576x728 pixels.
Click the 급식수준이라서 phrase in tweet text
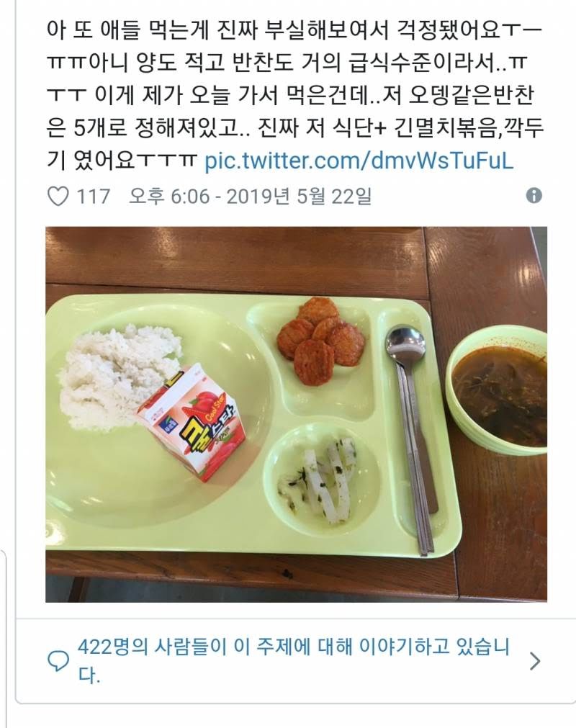click(x=422, y=60)
